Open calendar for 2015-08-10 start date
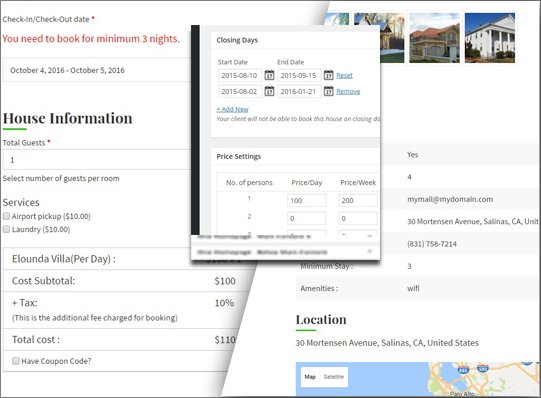541x398 pixels. (x=269, y=75)
